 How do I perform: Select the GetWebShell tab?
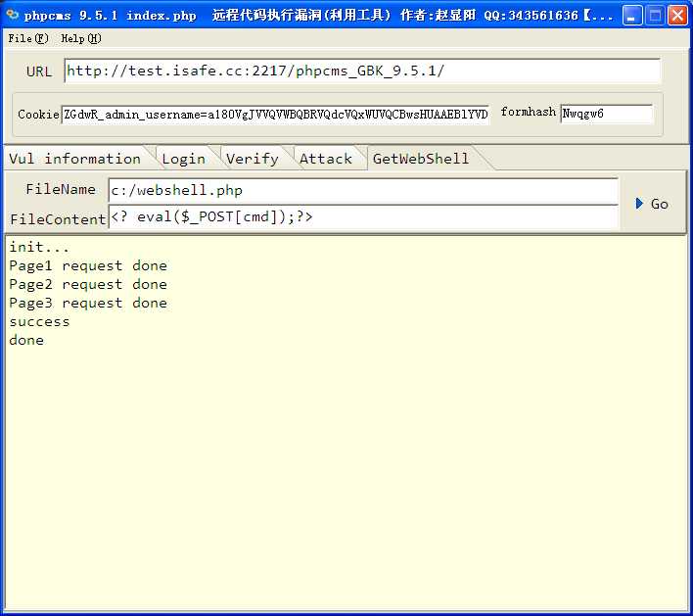coord(420,159)
